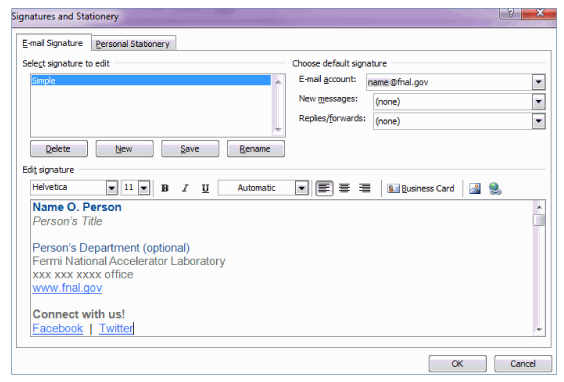Click the signature editor scrollbar thumb
Screen dimensions: 564x382
(x=539, y=220)
